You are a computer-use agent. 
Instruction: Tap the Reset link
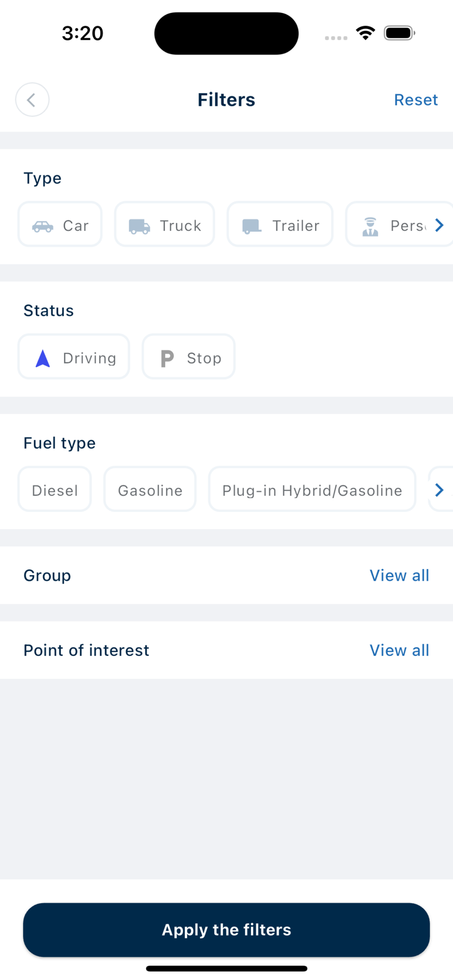416,100
